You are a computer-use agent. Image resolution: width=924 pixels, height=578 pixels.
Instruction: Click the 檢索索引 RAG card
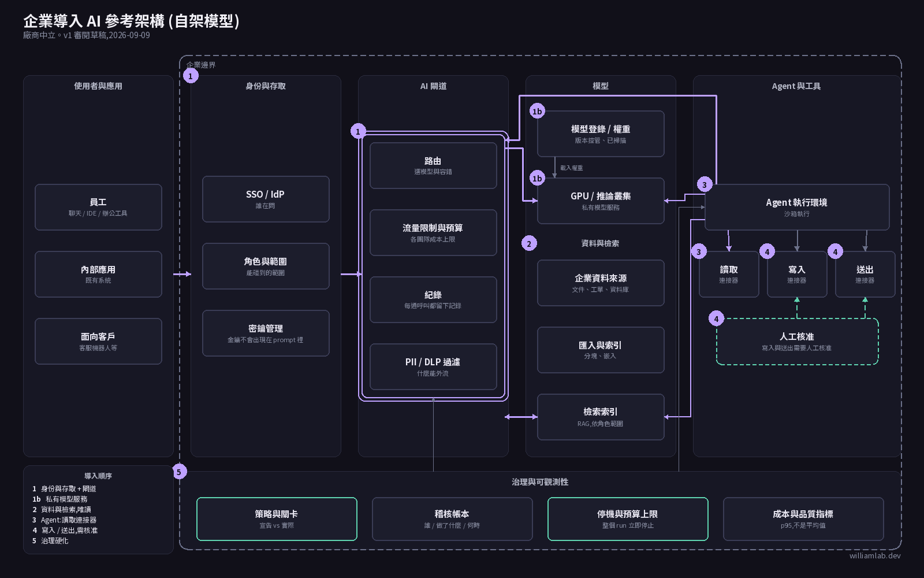click(x=601, y=417)
